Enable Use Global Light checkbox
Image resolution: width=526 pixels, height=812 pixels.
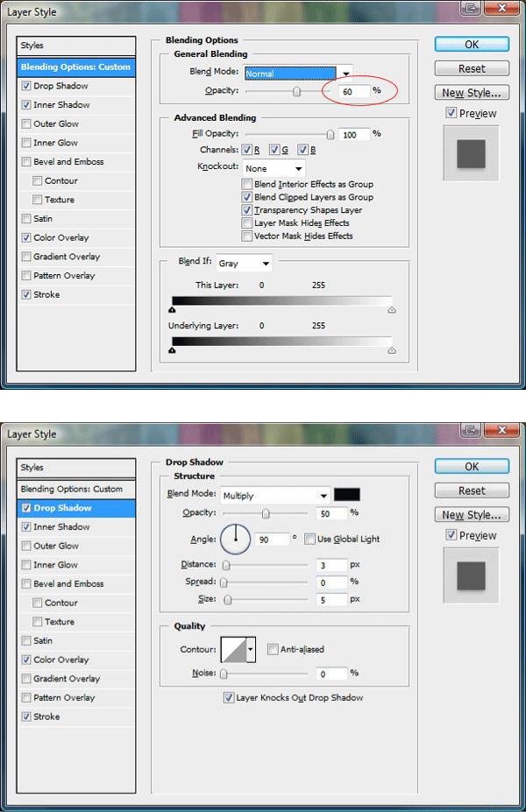click(309, 539)
